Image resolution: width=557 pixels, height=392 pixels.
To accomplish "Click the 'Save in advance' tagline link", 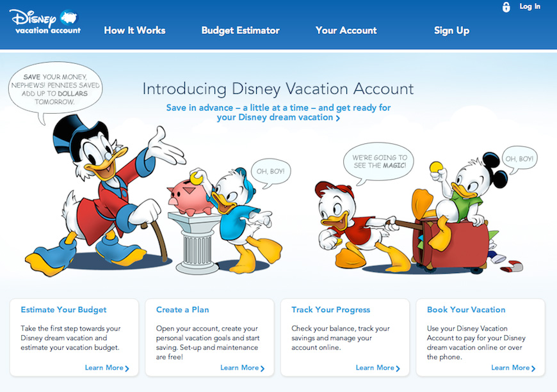I will pos(278,113).
